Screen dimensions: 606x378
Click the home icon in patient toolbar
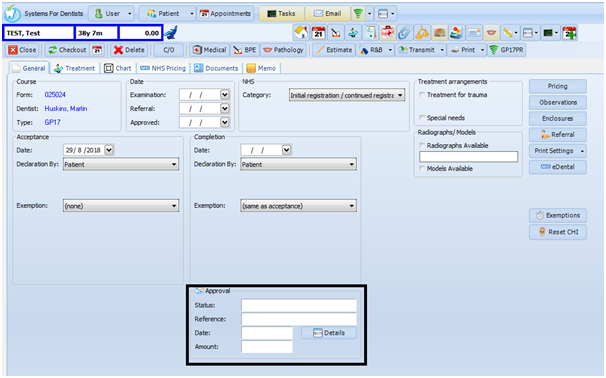(x=301, y=33)
